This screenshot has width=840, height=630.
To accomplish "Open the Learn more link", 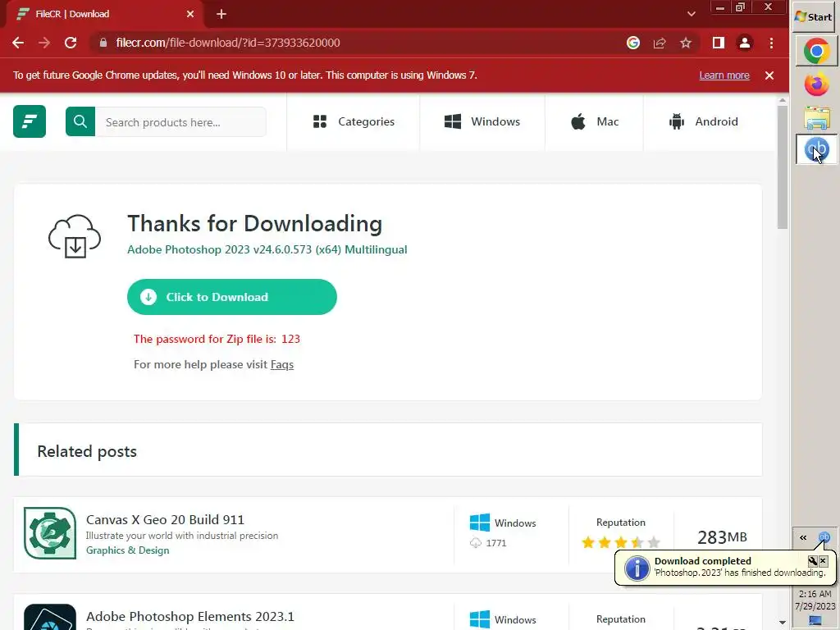I will click(724, 75).
